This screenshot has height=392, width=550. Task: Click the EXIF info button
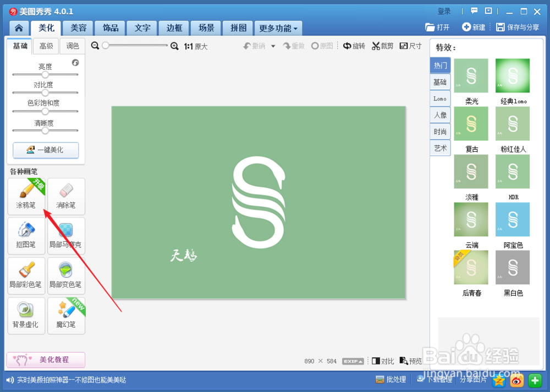[353, 361]
